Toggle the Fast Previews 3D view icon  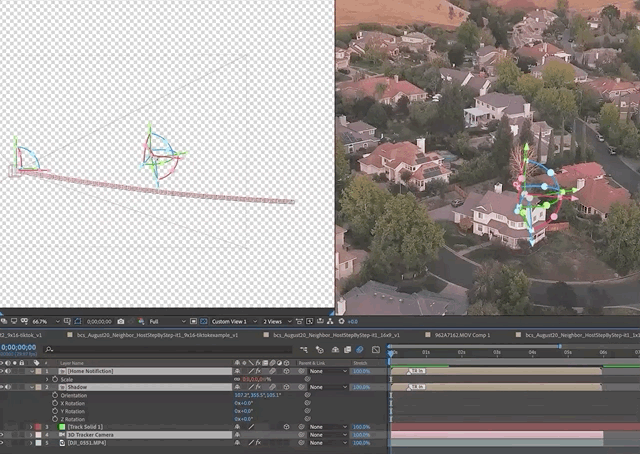click(310, 322)
